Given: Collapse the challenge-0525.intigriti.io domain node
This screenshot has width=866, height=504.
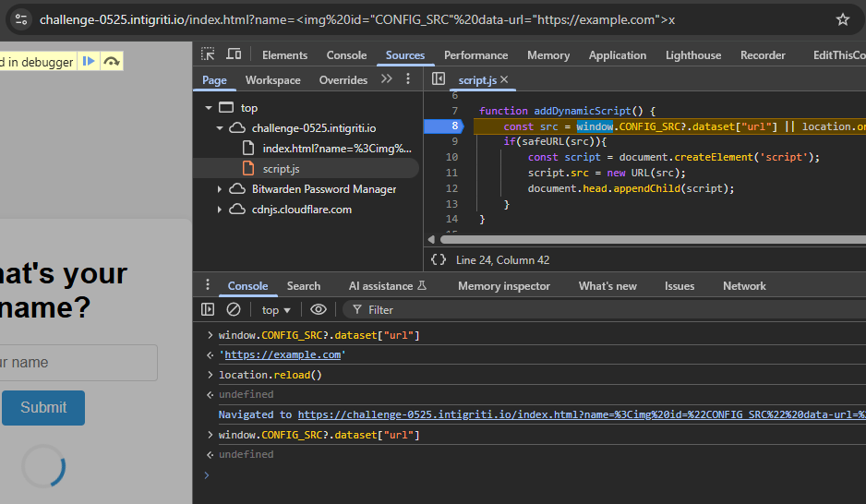Looking at the screenshot, I should click(x=219, y=128).
